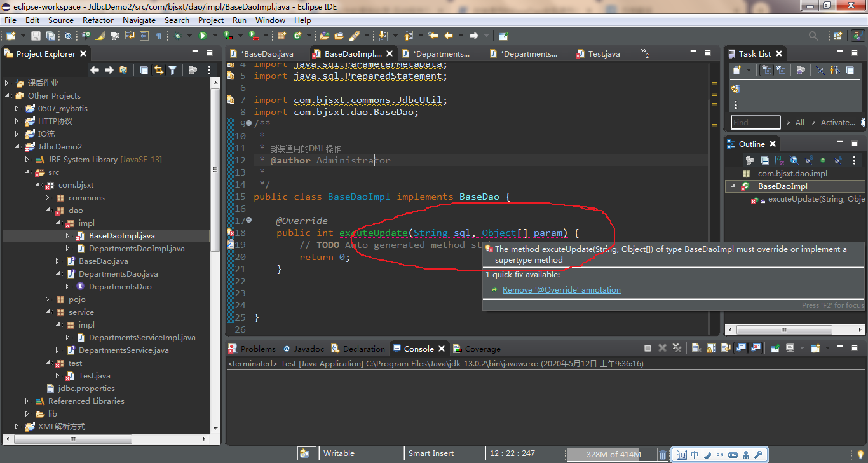
Task: Click Collapse All icon in Task List toolbar
Action: (850, 70)
